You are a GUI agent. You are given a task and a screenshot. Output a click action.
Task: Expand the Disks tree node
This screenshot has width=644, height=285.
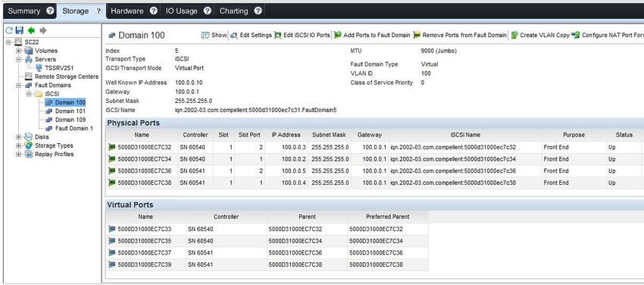tap(18, 136)
